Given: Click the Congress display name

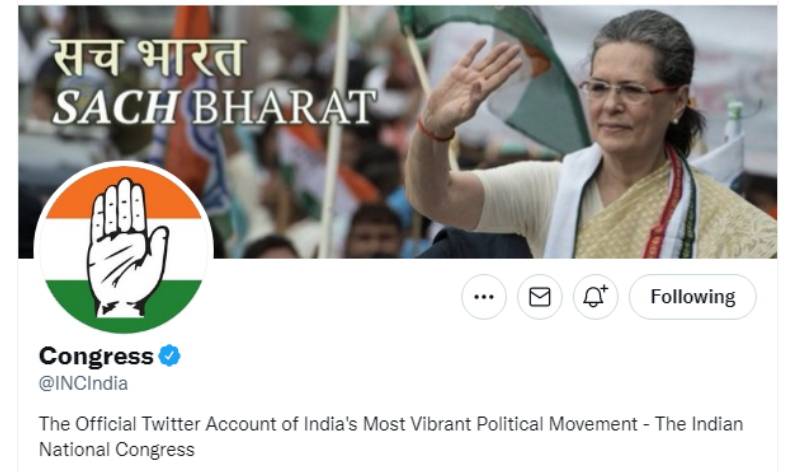Looking at the screenshot, I should tap(96, 356).
